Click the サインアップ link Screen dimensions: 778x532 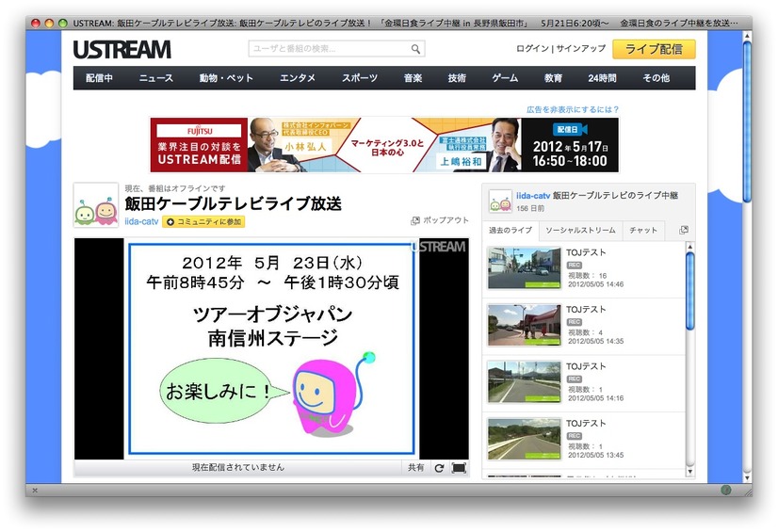pyautogui.click(x=580, y=49)
